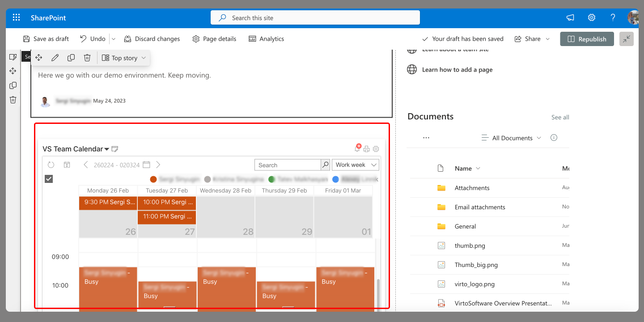Viewport: 644px width, 322px height.
Task: Open the SharePoint app launcher waffle
Action: 17,17
